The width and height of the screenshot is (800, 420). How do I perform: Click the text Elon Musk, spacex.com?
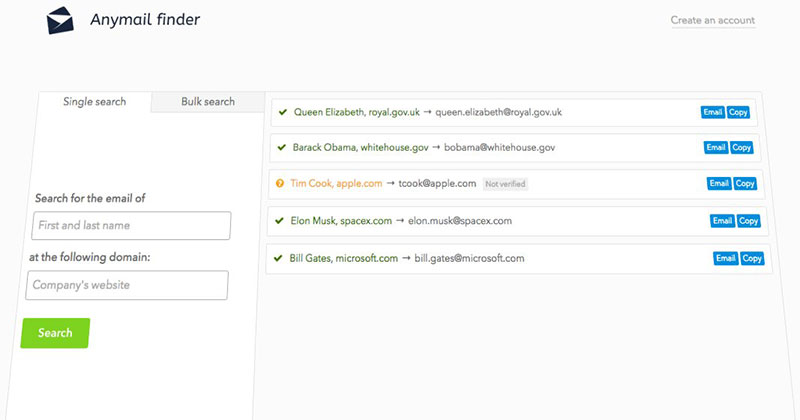[x=341, y=221]
